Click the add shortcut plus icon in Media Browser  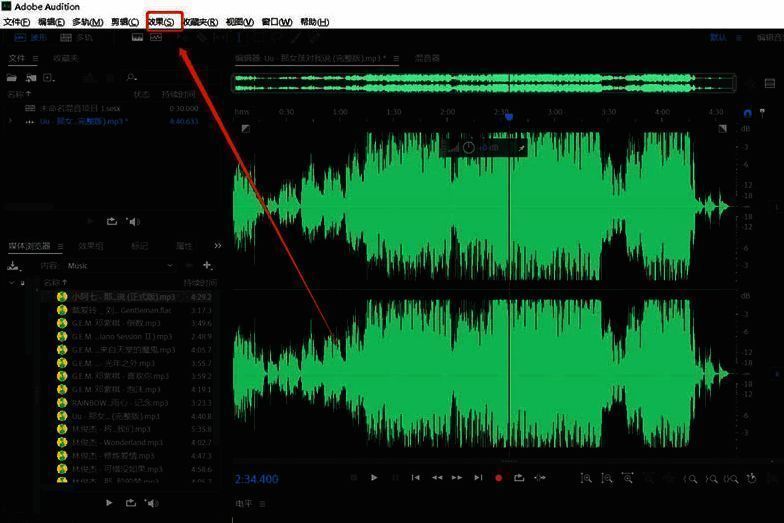207,265
